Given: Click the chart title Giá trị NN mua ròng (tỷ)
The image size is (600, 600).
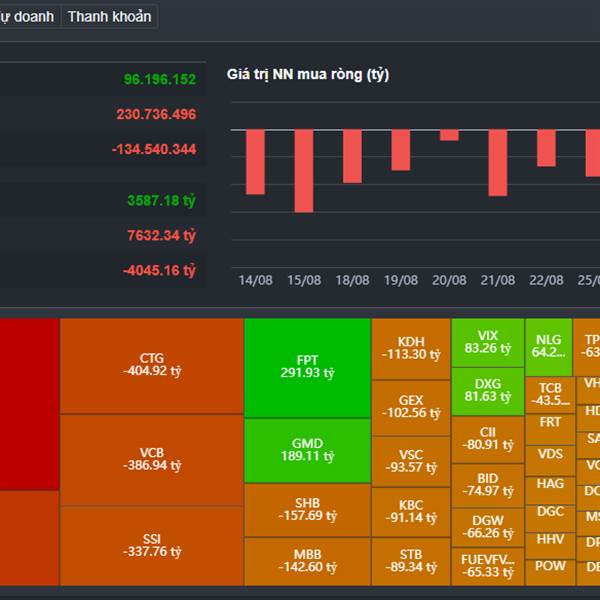Looking at the screenshot, I should 308,74.
